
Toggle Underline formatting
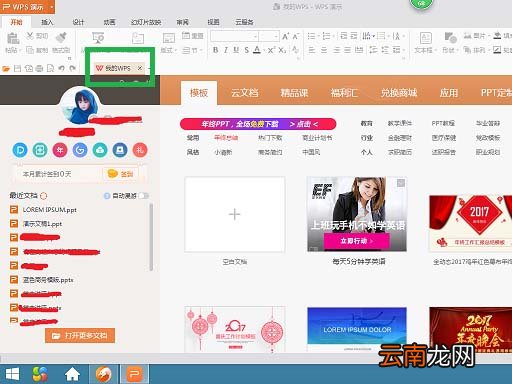[236, 50]
